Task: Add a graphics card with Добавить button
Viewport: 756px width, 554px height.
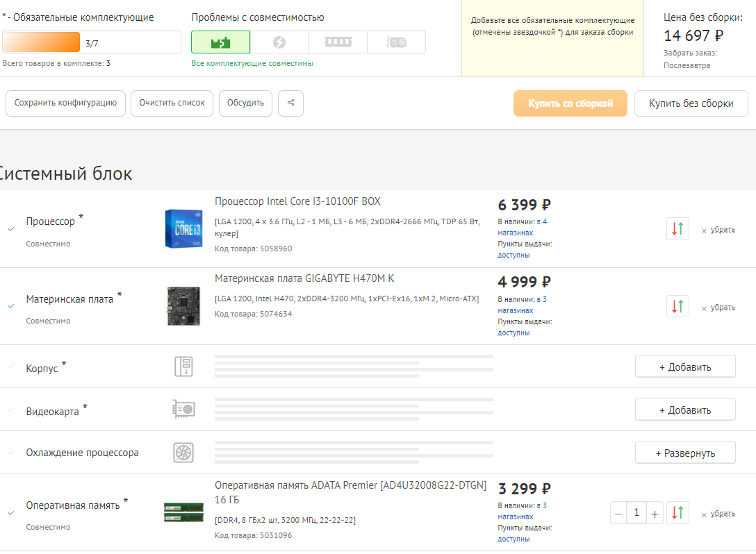Action: click(x=685, y=410)
